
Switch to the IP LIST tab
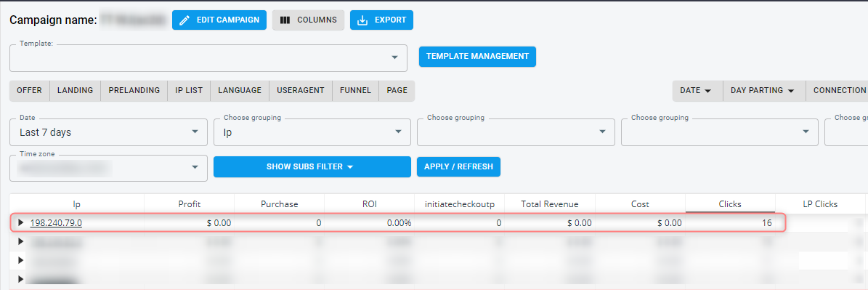[189, 90]
